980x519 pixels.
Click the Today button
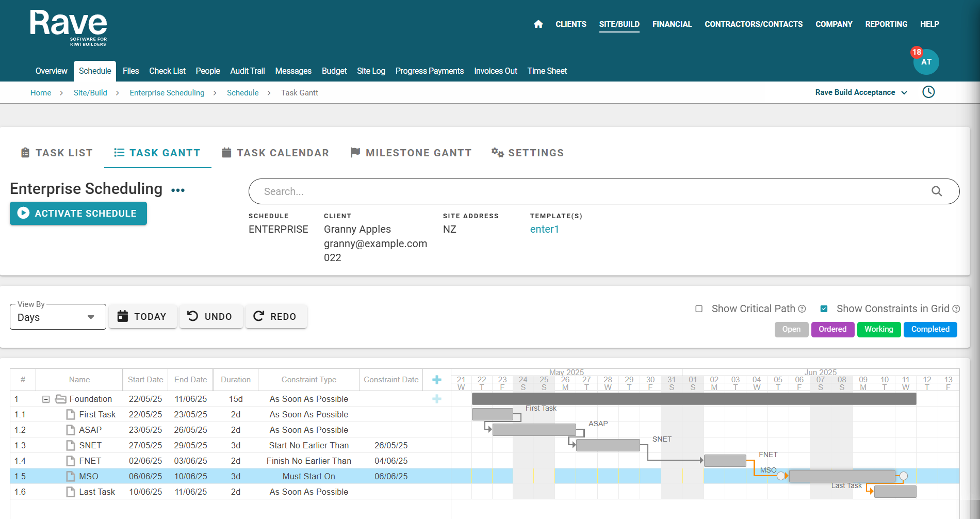pos(142,316)
